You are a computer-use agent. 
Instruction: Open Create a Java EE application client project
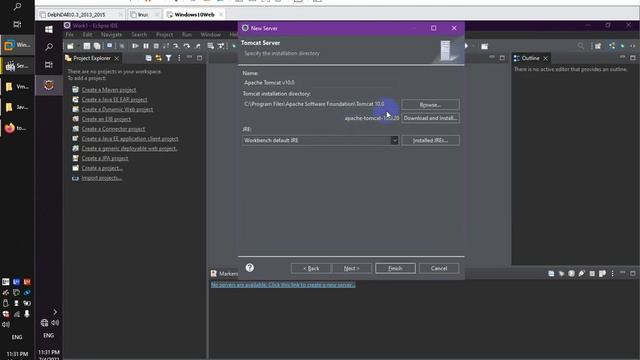click(130, 139)
